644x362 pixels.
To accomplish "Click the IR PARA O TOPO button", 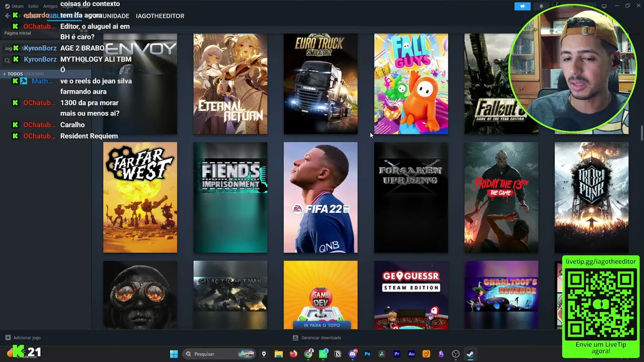I will point(321,325).
